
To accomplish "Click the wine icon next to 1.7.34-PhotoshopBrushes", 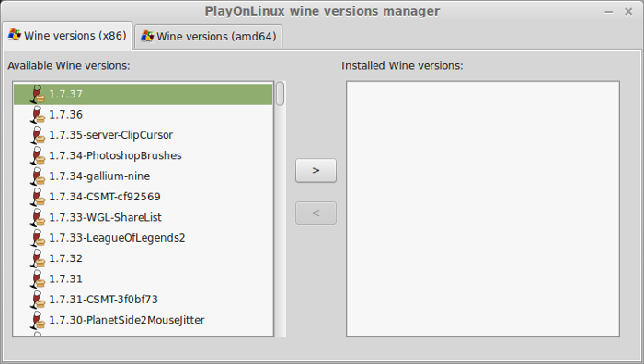I will 38,155.
